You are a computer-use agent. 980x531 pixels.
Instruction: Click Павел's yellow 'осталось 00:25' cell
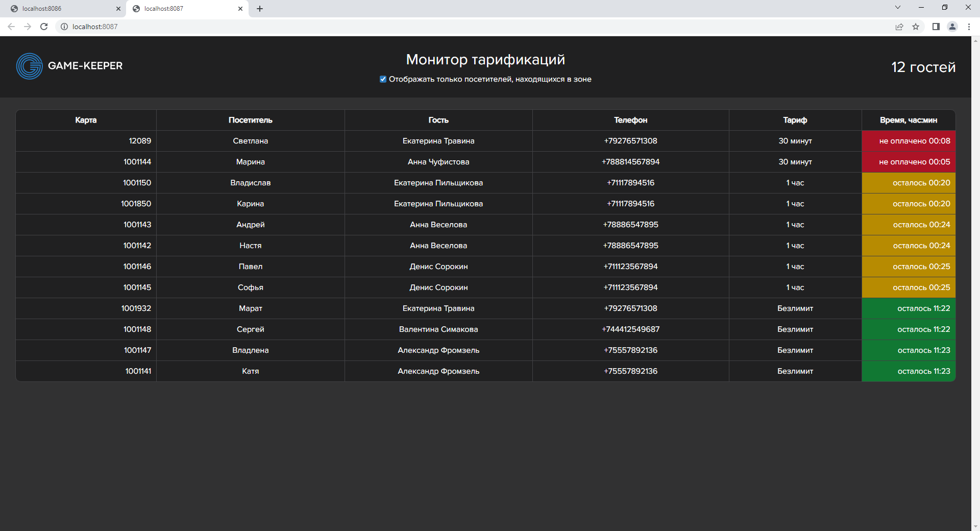[x=909, y=267]
